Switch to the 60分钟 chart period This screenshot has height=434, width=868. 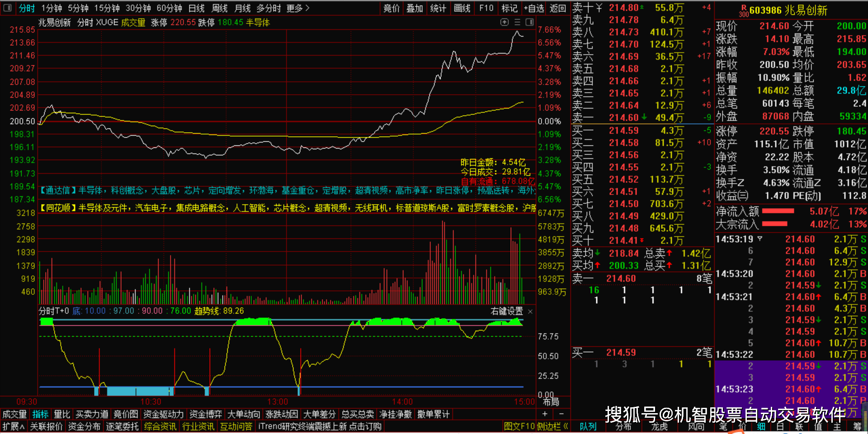[170, 8]
